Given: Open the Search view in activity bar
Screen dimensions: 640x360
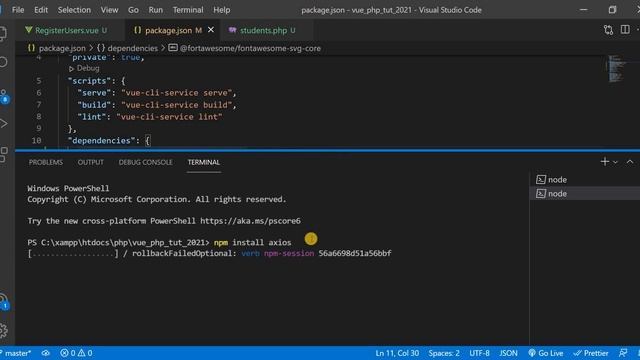Looking at the screenshot, I should pyautogui.click(x=4, y=62).
